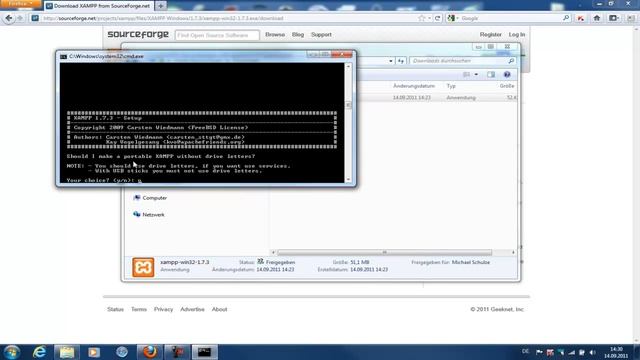640x360 pixels.
Task: Open Windows Explorer from taskbar
Action: [67, 352]
